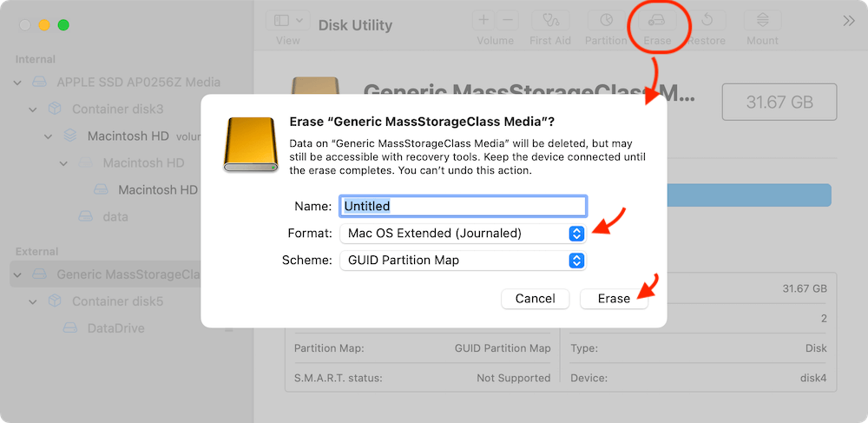Collapse the APPLE SSD AP0256Z Media tree
The height and width of the screenshot is (423, 868).
[17, 83]
